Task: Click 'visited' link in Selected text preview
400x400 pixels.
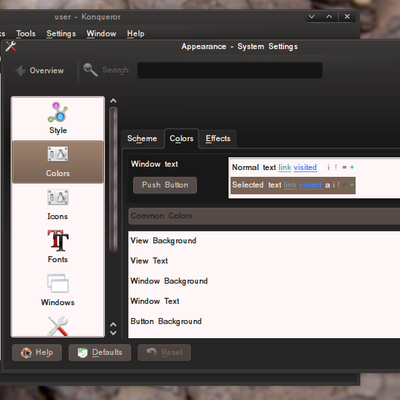Action: pyautogui.click(x=310, y=185)
